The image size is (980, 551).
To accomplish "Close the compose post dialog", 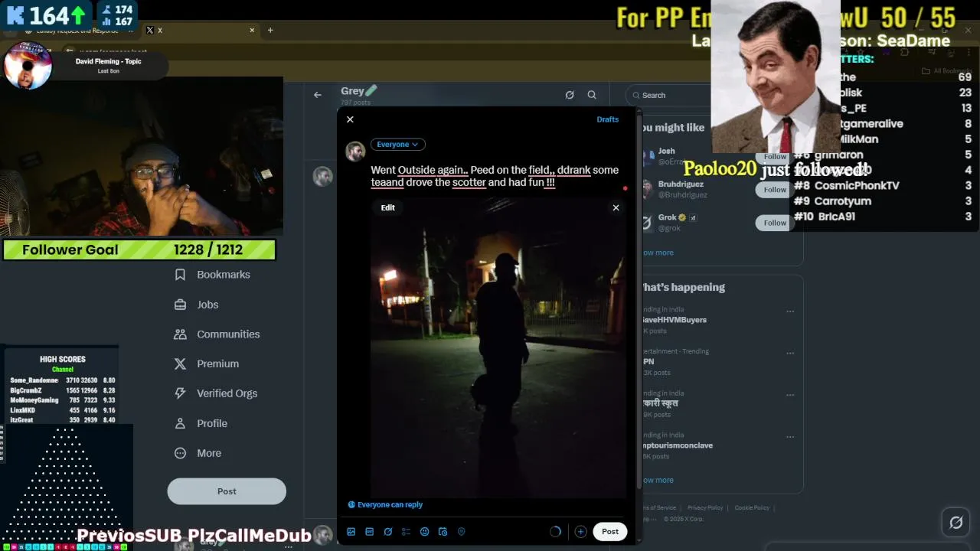I will pyautogui.click(x=350, y=119).
